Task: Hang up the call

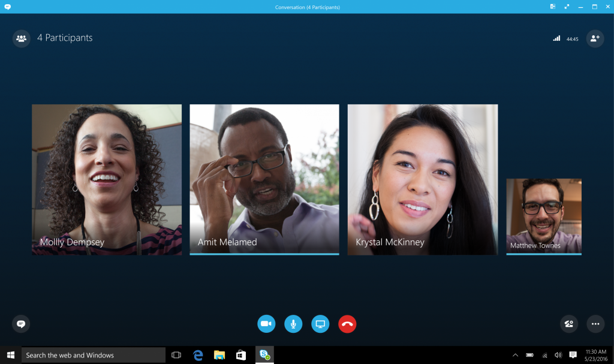Action: (347, 324)
